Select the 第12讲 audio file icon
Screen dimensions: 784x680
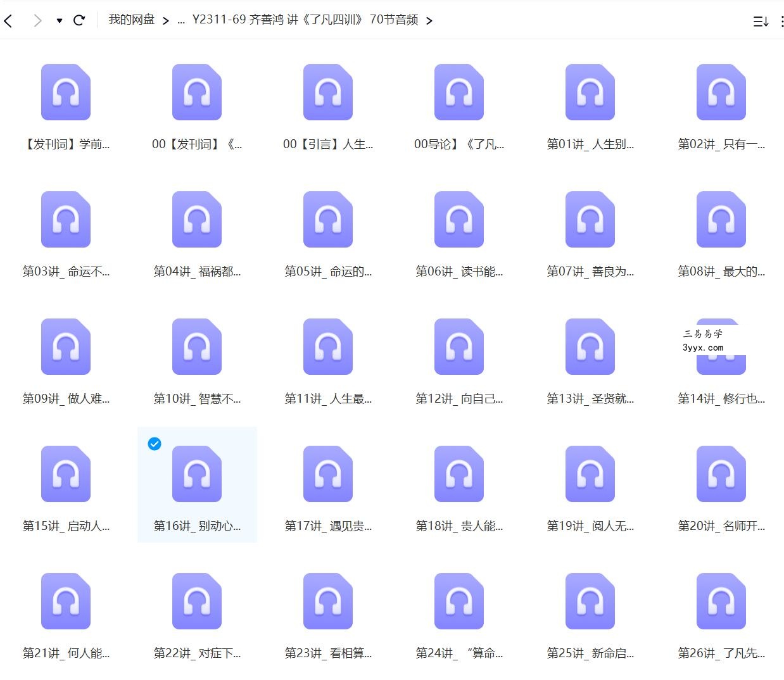[459, 346]
